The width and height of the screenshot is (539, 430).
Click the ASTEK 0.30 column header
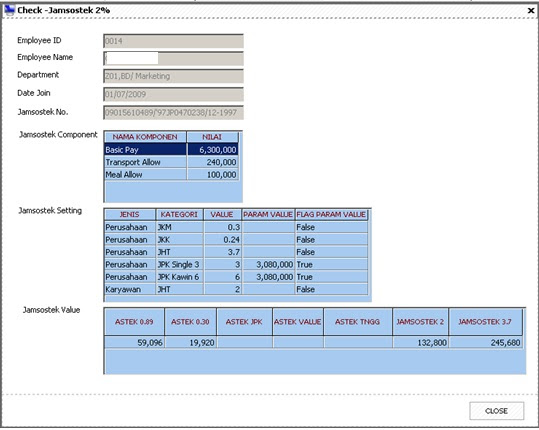[x=190, y=322]
